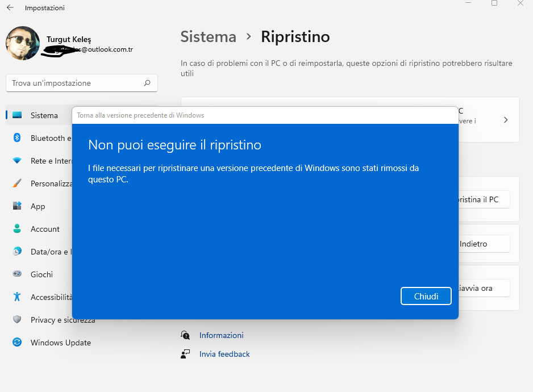The width and height of the screenshot is (533, 392).
Task: Open the Bluetooth icon in sidebar
Action: click(x=17, y=138)
